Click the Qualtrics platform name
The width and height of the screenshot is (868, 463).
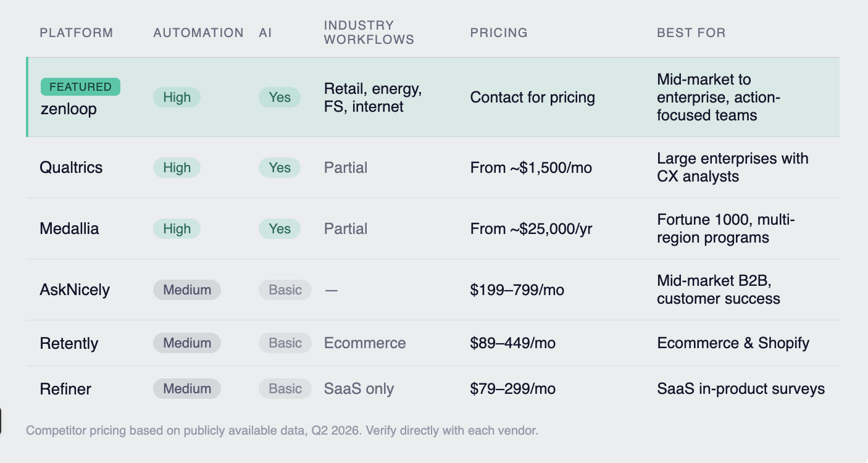click(71, 167)
